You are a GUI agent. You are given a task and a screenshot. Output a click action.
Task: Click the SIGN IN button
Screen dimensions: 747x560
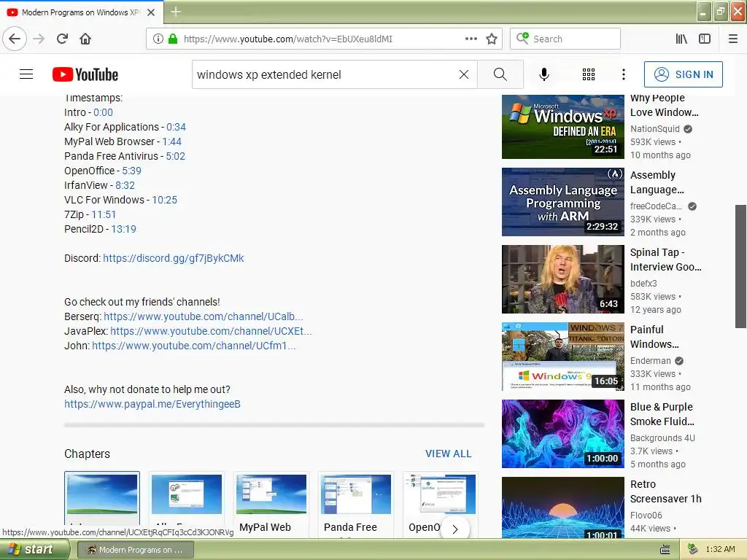(683, 74)
